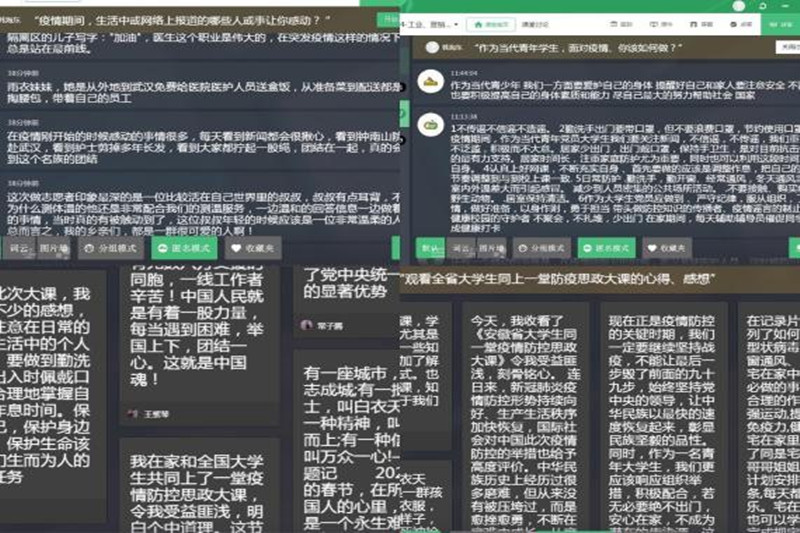Click the avatar next to 常子腾
This screenshot has width=800, height=533.
pos(307,325)
